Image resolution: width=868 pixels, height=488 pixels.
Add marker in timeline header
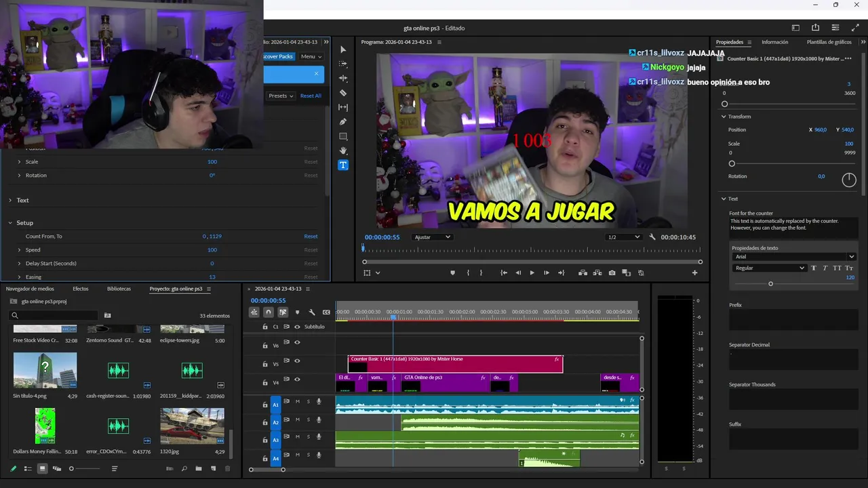click(x=297, y=312)
